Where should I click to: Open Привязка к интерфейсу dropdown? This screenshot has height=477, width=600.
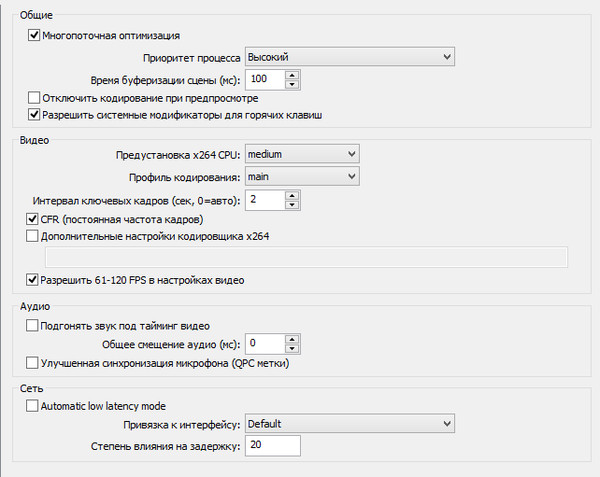[350, 423]
